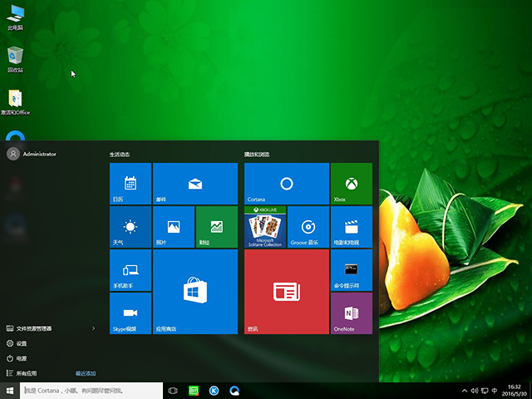Open the 命令提示符 Command Prompt tile

(351, 270)
